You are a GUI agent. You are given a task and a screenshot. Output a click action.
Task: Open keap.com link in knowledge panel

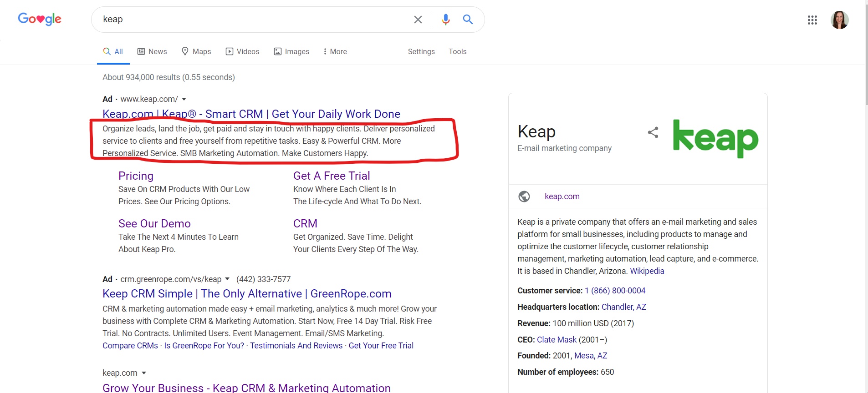click(x=562, y=196)
